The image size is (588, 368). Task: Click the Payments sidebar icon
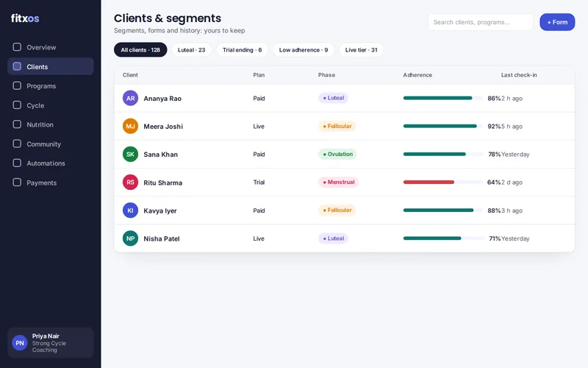tap(17, 183)
